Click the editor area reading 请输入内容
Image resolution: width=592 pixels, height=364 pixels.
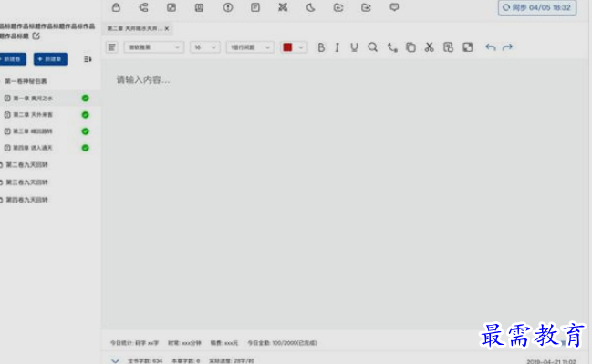point(143,79)
